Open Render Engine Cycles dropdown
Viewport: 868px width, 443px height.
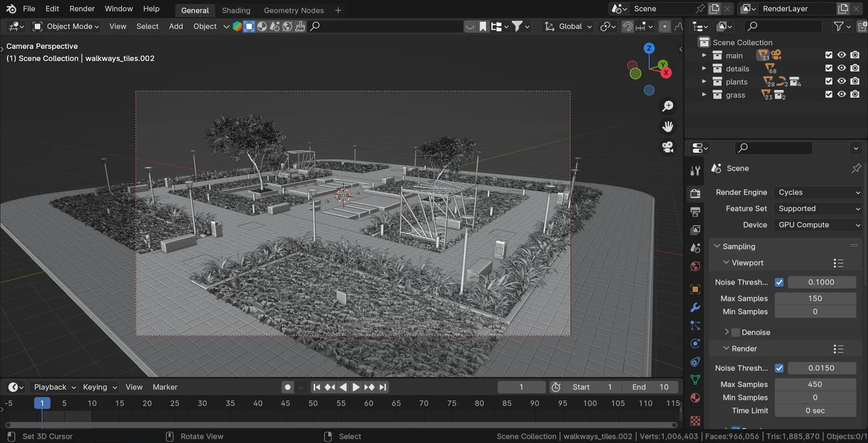coord(818,192)
